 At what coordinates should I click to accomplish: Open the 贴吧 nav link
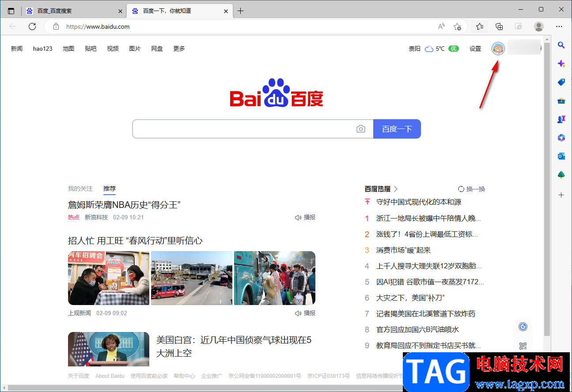tap(91, 49)
